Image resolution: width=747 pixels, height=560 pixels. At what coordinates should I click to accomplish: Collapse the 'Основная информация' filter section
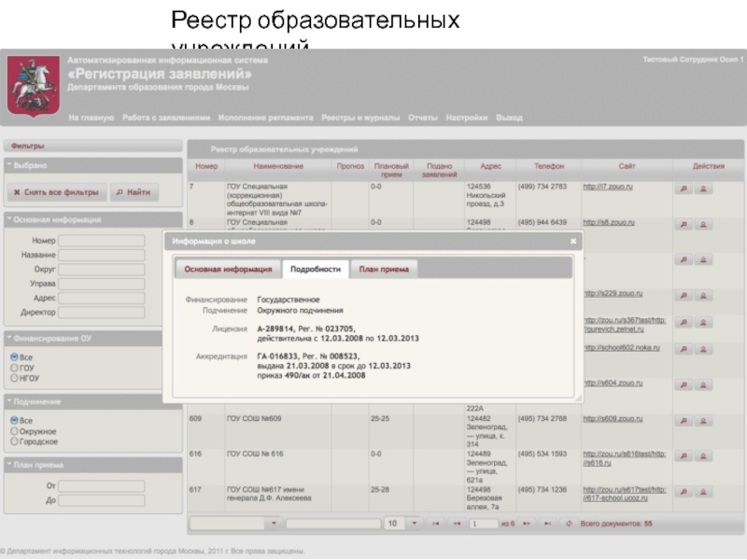click(9, 219)
